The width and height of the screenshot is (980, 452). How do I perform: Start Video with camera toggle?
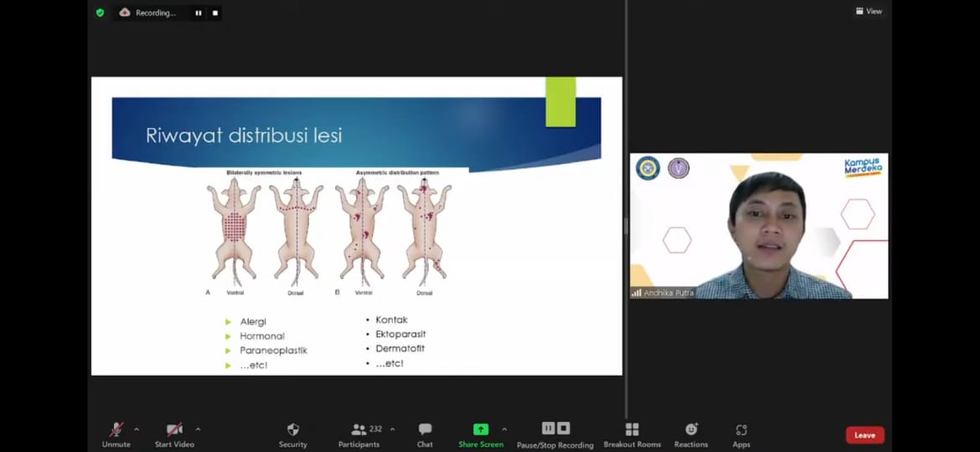point(174,430)
